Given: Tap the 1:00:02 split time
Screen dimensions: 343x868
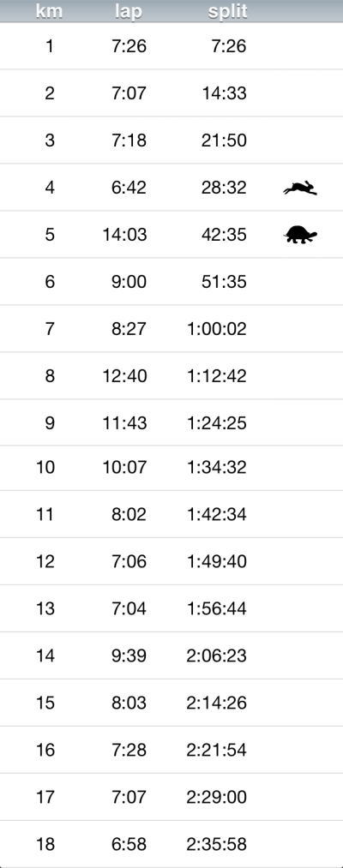Looking at the screenshot, I should (x=217, y=329).
